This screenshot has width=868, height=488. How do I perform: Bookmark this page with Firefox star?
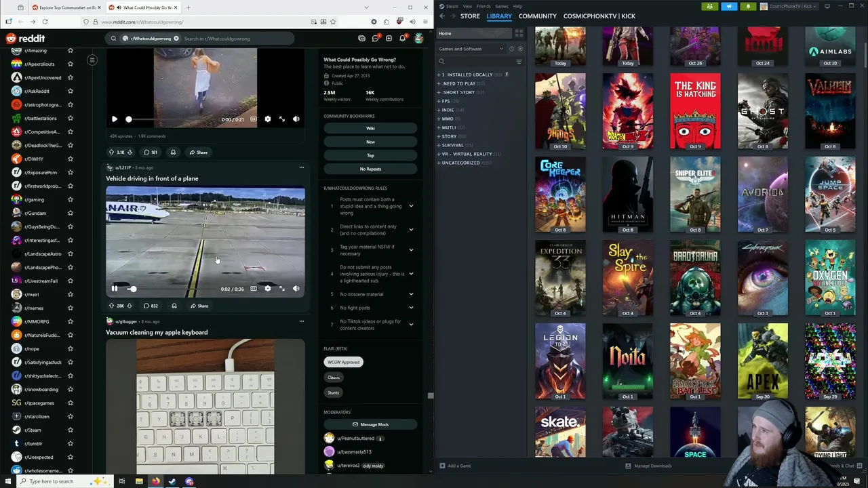click(333, 22)
